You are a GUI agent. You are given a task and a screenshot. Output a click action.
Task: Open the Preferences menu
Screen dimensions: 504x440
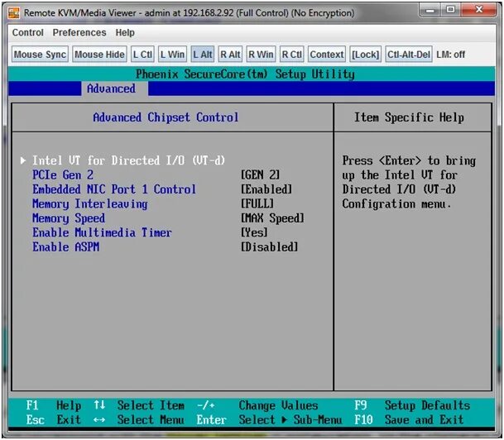click(79, 32)
